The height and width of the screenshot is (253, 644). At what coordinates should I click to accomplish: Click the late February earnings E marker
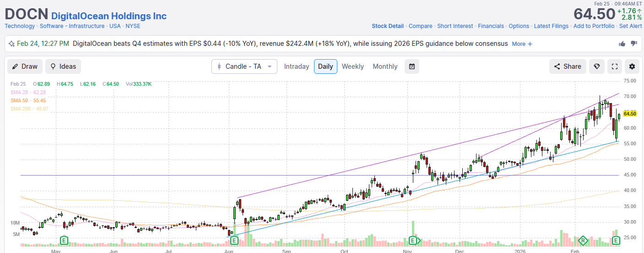pyautogui.click(x=616, y=240)
